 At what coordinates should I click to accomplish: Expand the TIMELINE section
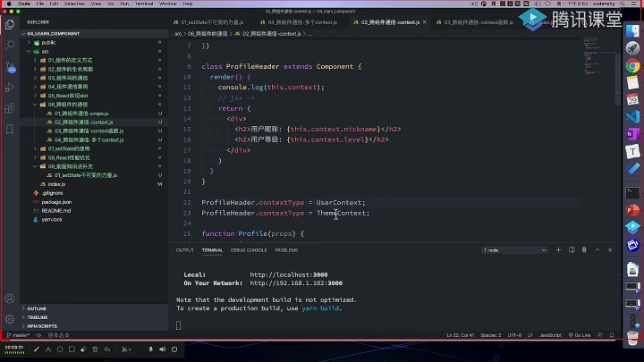coord(37,317)
